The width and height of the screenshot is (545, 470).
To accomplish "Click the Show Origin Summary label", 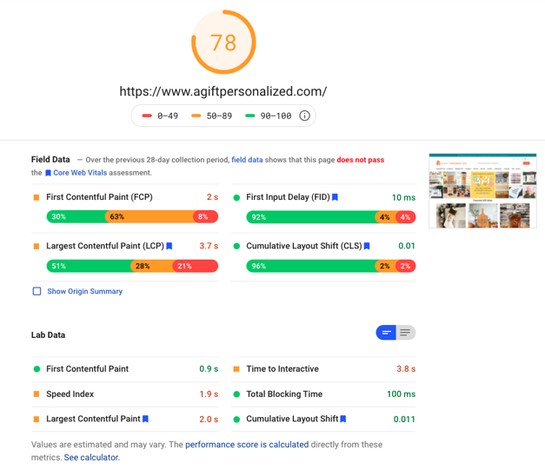I will pos(85,291).
